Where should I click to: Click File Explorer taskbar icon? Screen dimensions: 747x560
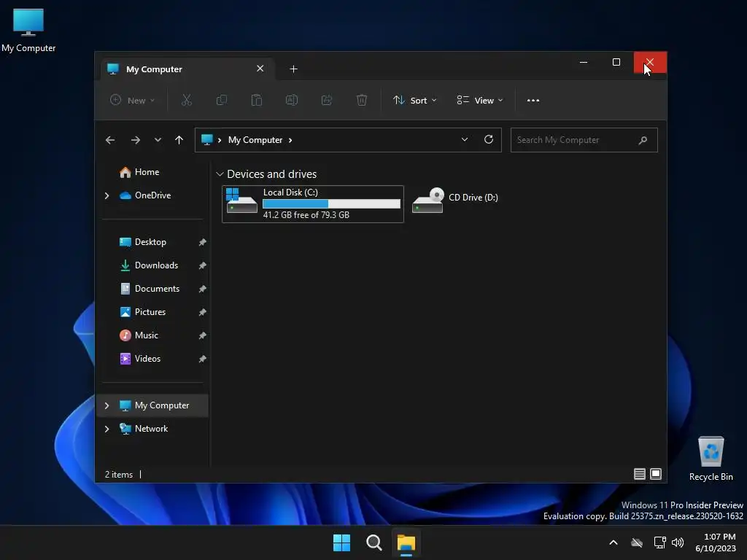click(406, 542)
